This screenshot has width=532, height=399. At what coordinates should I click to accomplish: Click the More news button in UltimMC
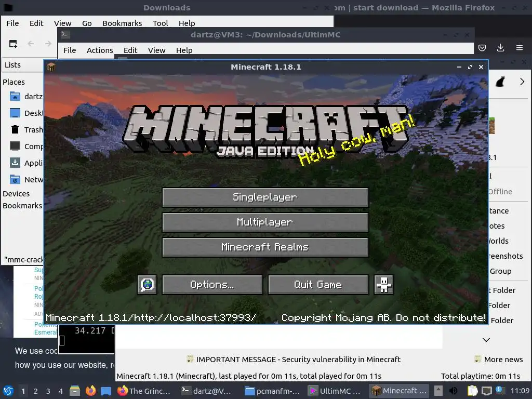pyautogui.click(x=499, y=360)
